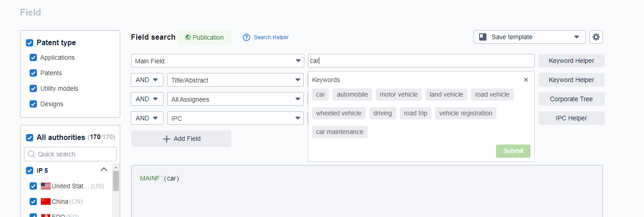Image resolution: width=644 pixels, height=217 pixels.
Task: Click the Search Helper question mark icon
Action: [x=246, y=37]
